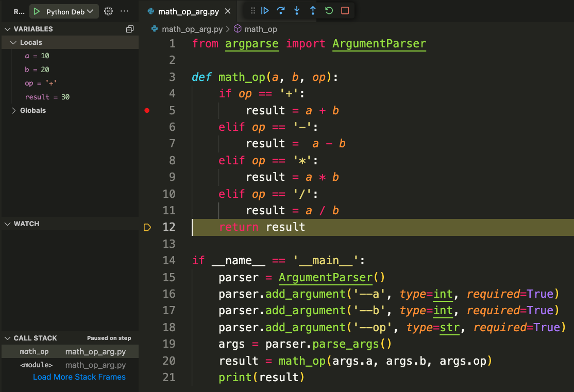
Task: Select the math_op stack frame
Action: tap(70, 352)
